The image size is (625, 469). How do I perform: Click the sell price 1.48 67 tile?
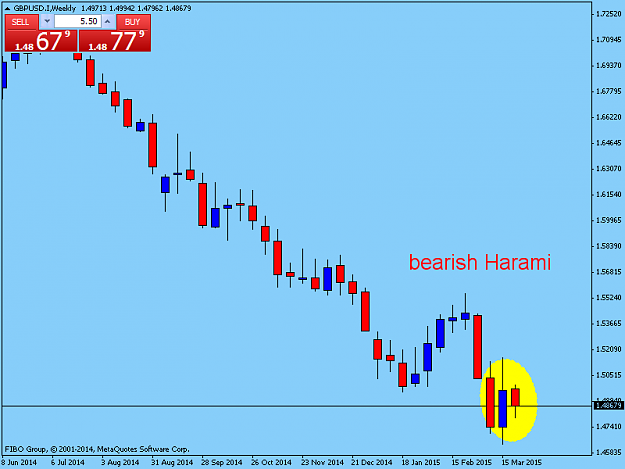(41, 41)
